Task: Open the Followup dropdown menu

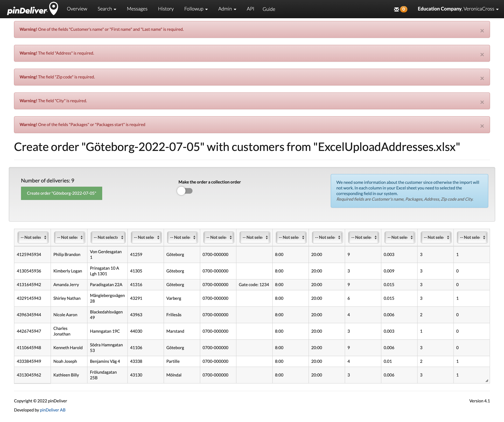Action: tap(196, 8)
